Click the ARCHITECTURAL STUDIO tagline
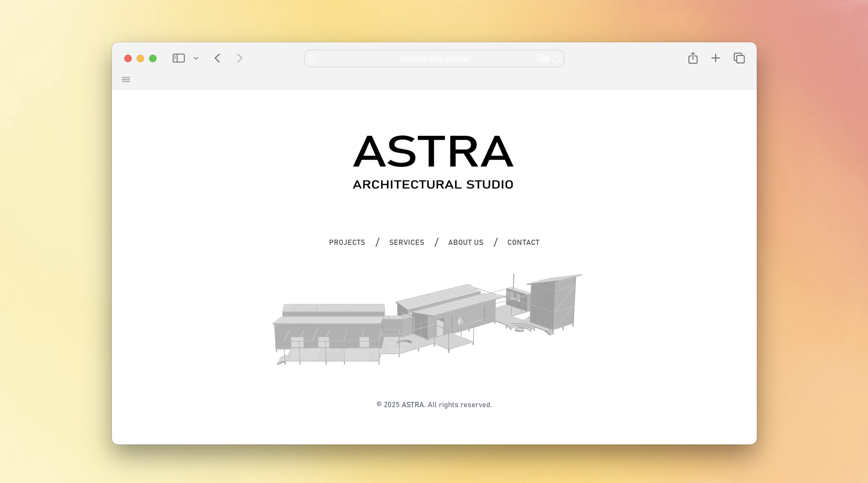Viewport: 868px width, 483px height. click(x=433, y=184)
